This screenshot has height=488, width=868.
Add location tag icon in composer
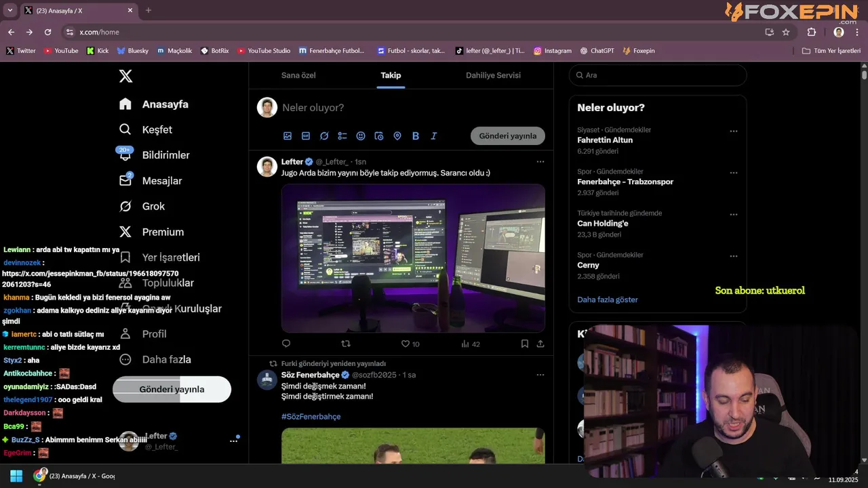pos(397,136)
